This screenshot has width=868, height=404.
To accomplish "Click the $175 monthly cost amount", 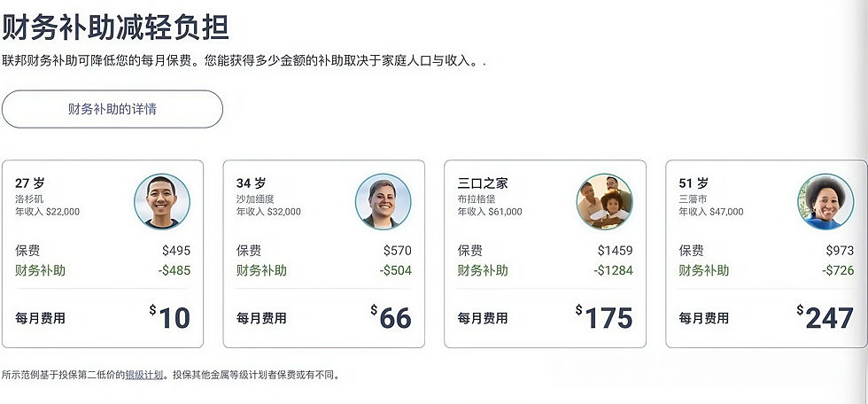I will [x=605, y=317].
